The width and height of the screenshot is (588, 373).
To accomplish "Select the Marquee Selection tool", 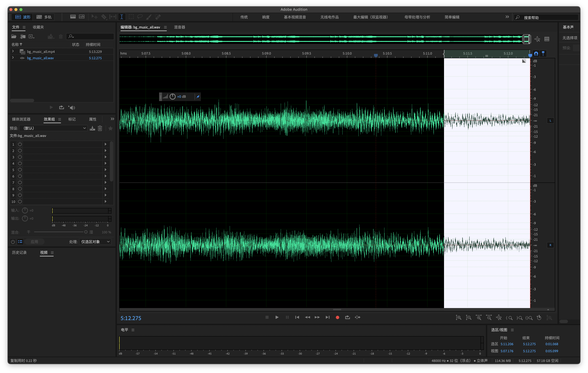I will [131, 17].
